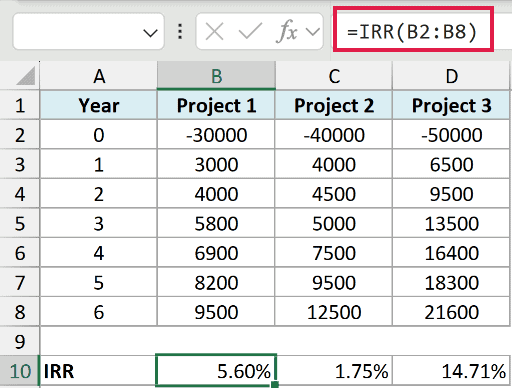Select column D header

(x=452, y=76)
